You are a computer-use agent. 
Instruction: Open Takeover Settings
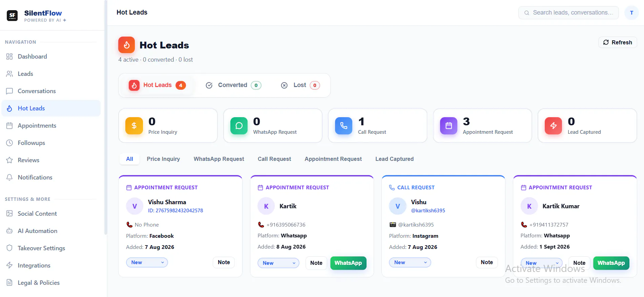point(51,248)
